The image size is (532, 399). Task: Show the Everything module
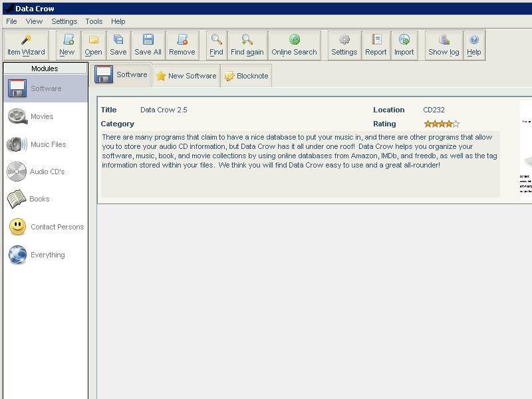coord(45,255)
